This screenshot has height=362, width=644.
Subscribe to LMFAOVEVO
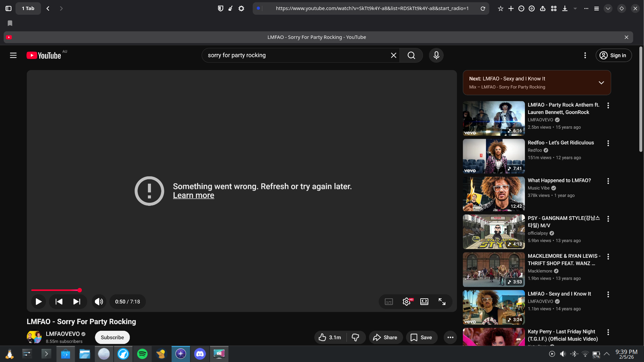(x=112, y=338)
